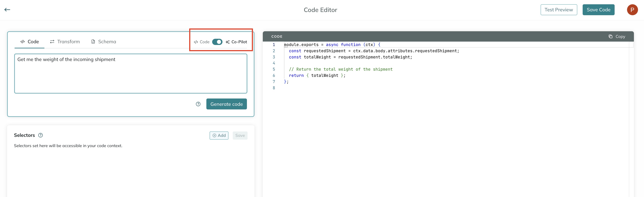This screenshot has height=197, width=644.
Task: Click Generate code button
Action: coord(227,104)
